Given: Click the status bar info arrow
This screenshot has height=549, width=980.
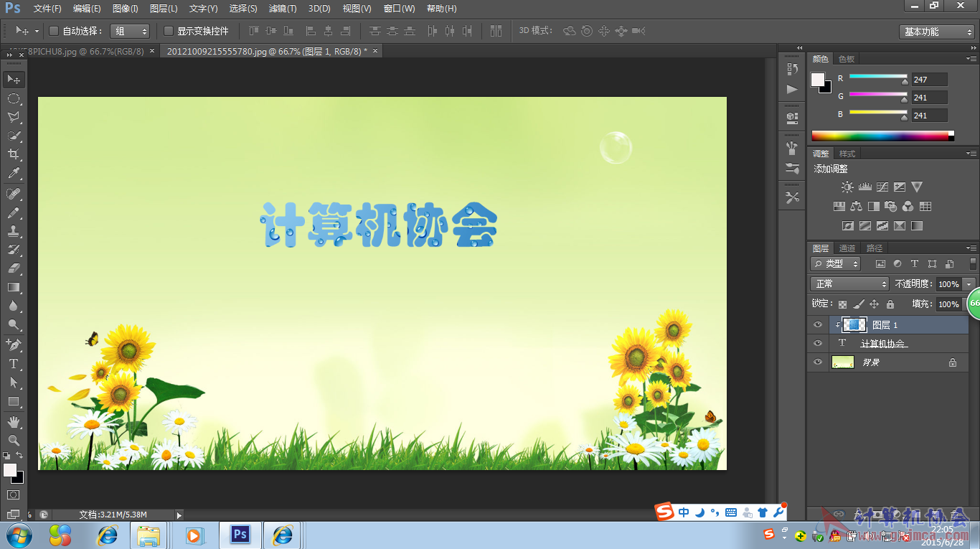Looking at the screenshot, I should [179, 515].
